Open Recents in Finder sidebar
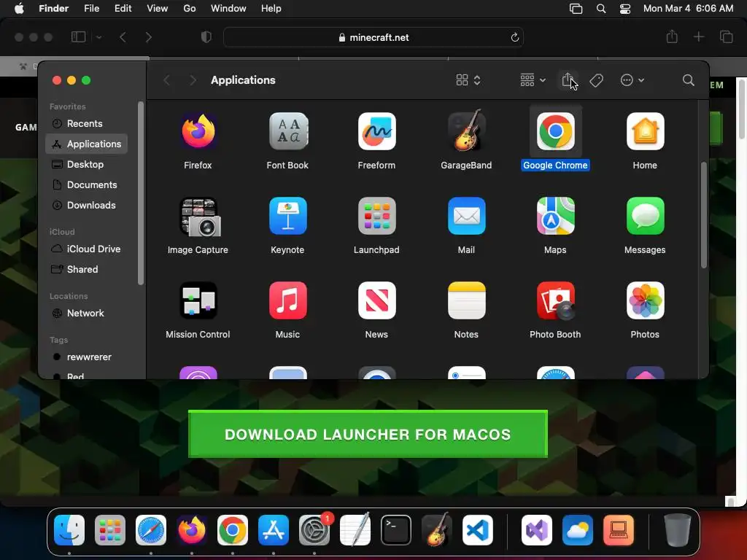 86,123
